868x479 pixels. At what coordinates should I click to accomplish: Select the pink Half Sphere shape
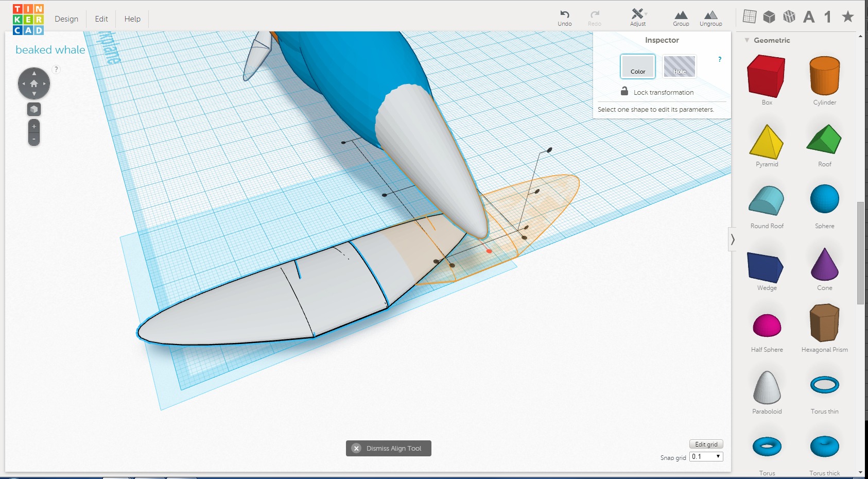tap(767, 326)
